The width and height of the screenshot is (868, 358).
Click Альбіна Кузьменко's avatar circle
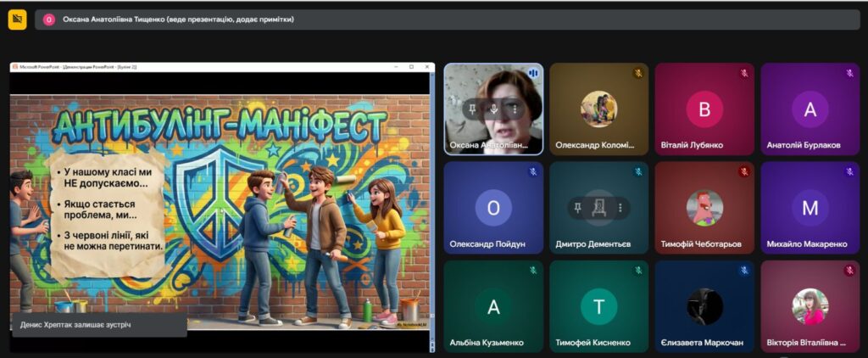[493, 306]
